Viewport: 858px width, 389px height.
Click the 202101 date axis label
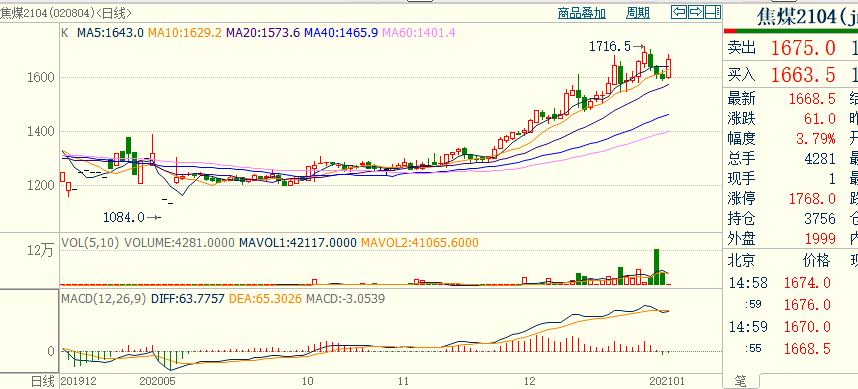pyautogui.click(x=666, y=381)
